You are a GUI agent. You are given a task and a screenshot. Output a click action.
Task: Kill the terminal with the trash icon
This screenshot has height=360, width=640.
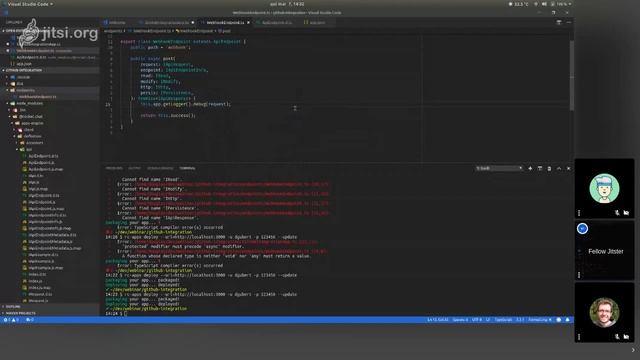[549, 169]
